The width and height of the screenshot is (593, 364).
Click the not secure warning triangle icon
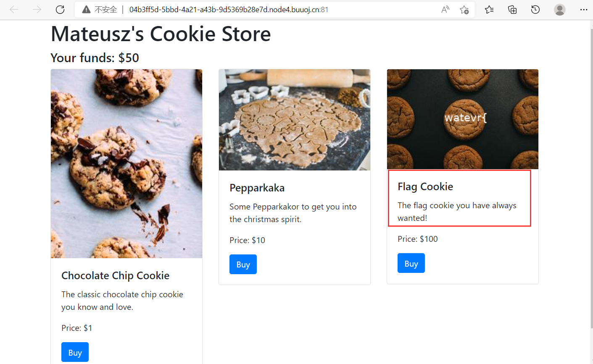click(86, 10)
